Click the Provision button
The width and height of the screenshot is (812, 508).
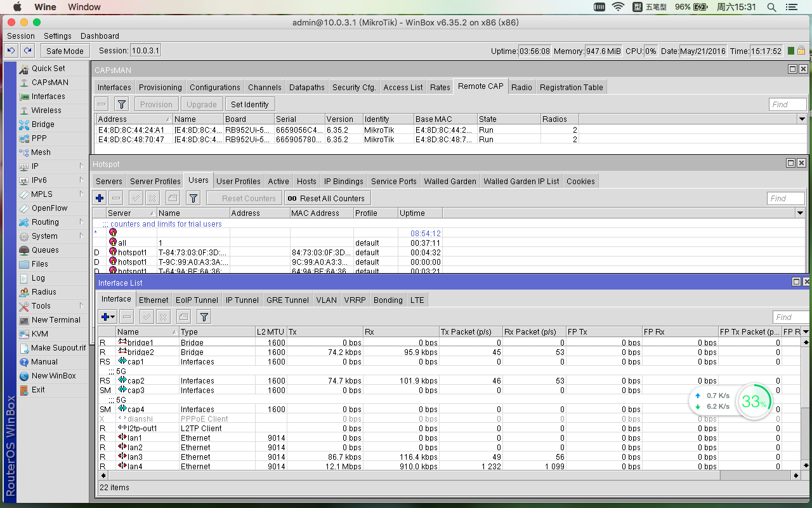[x=156, y=104]
